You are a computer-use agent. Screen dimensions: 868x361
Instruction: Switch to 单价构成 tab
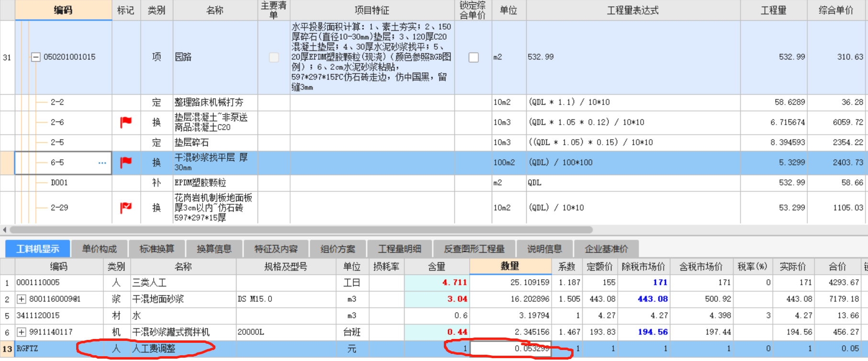coord(99,249)
